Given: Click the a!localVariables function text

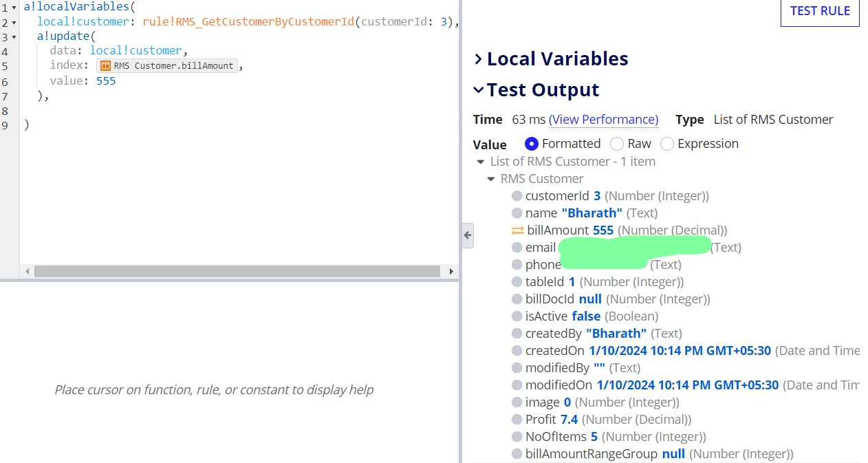Looking at the screenshot, I should coord(77,7).
